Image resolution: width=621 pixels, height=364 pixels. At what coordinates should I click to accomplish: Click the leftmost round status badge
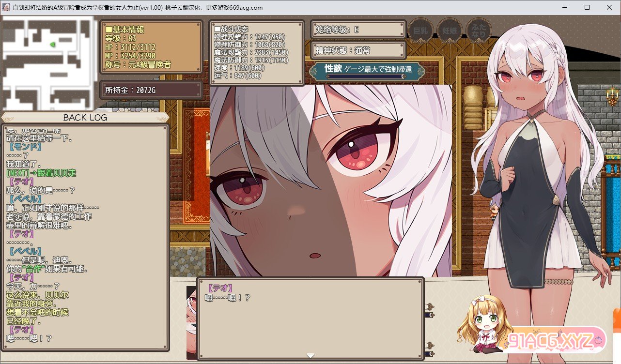click(420, 30)
